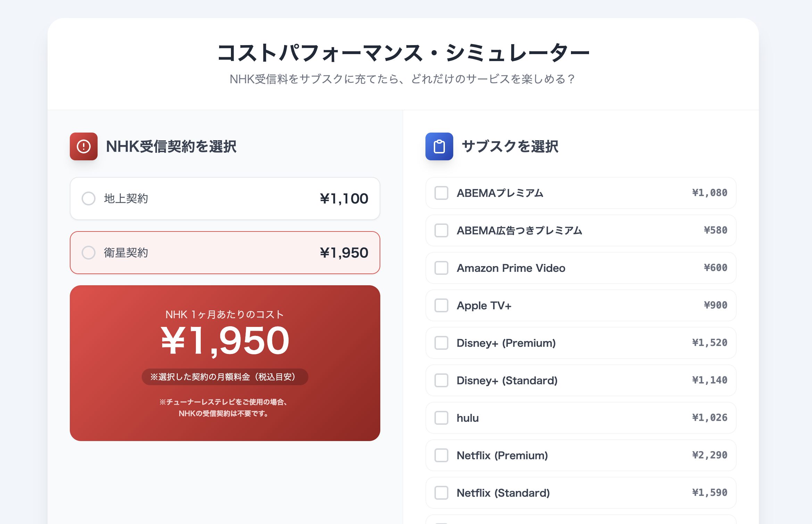812x524 pixels.
Task: Select Netflix (Standard) subscription
Action: tap(441, 493)
